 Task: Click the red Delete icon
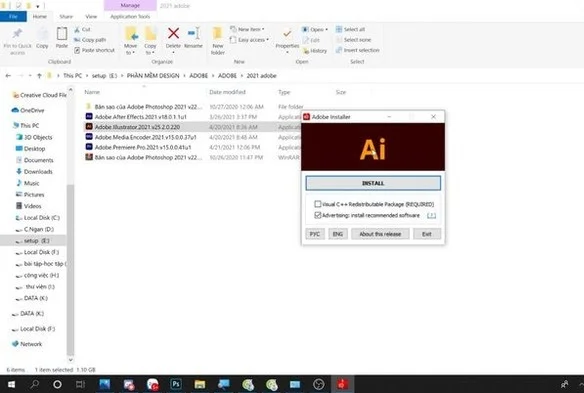pos(173,34)
